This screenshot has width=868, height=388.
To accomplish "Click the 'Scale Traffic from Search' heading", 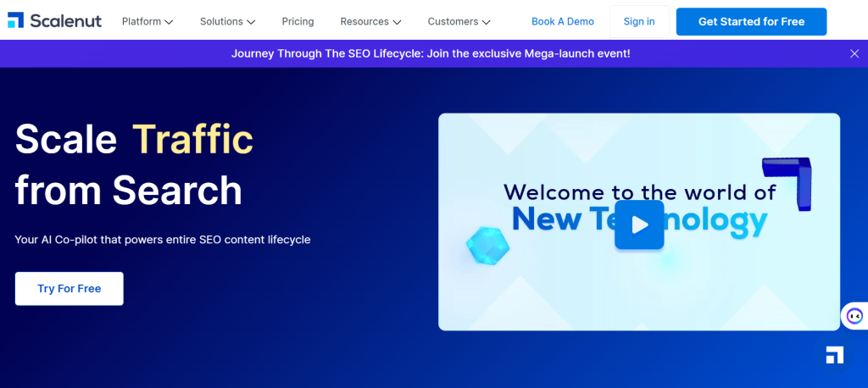I will click(134, 164).
